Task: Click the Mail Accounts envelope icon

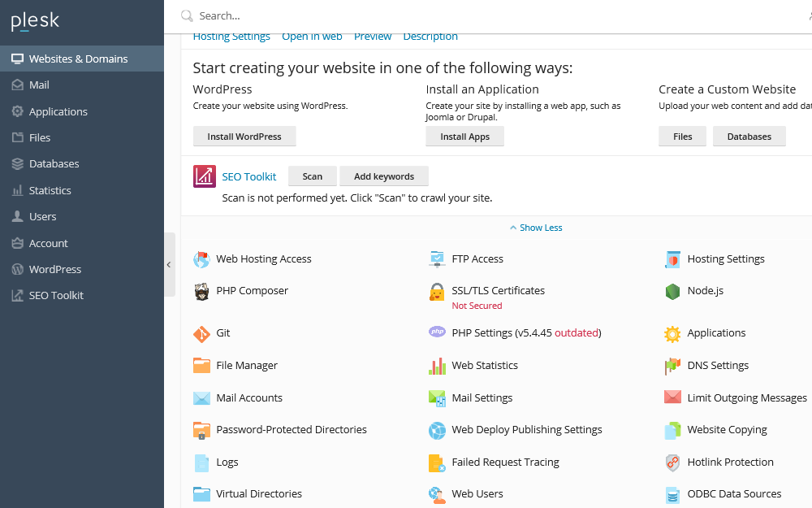Action: click(201, 398)
